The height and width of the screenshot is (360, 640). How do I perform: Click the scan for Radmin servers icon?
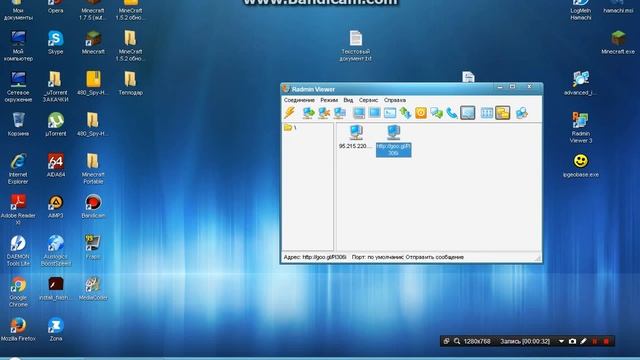522,113
